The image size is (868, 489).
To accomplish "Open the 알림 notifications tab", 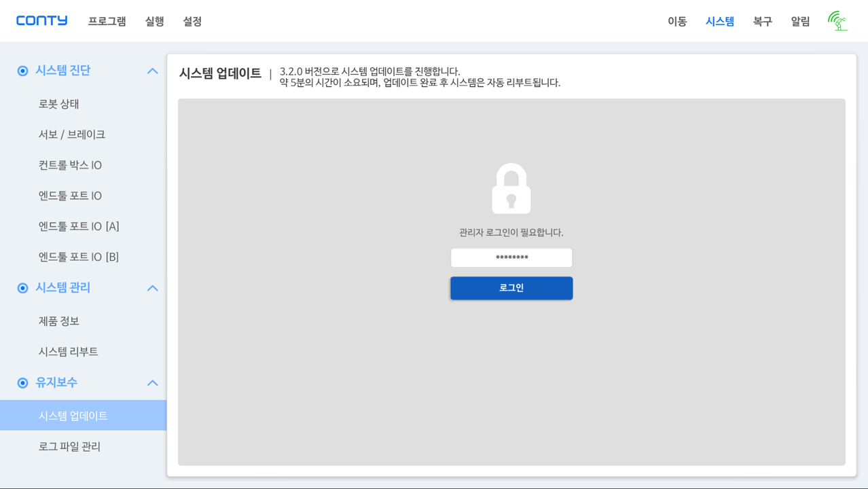I will coord(800,21).
